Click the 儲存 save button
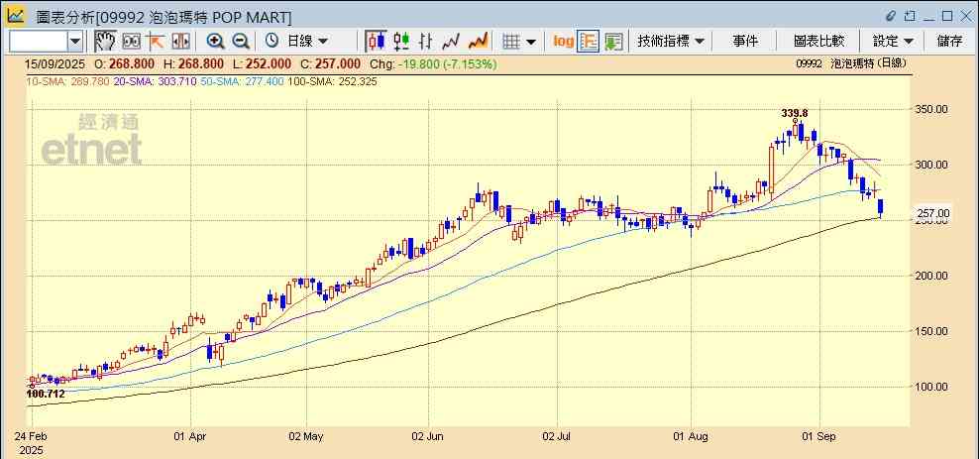The height and width of the screenshot is (459, 980). (x=949, y=42)
